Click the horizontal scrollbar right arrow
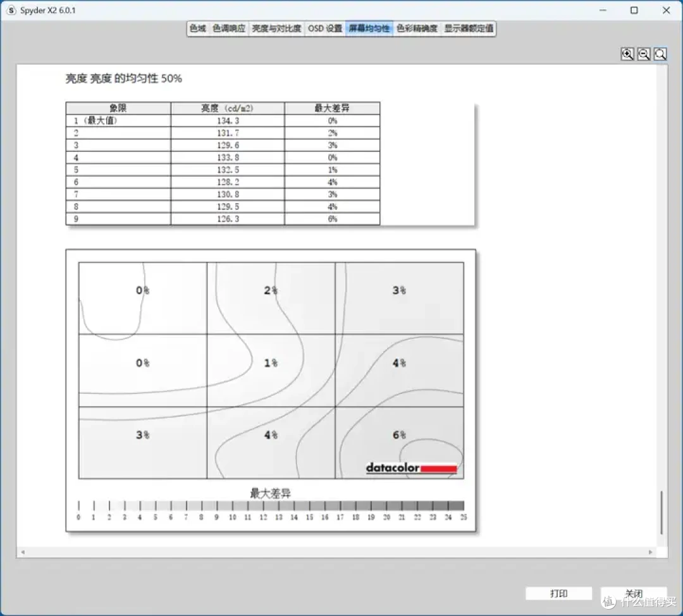Viewport: 683px width, 616px height. tap(650, 552)
